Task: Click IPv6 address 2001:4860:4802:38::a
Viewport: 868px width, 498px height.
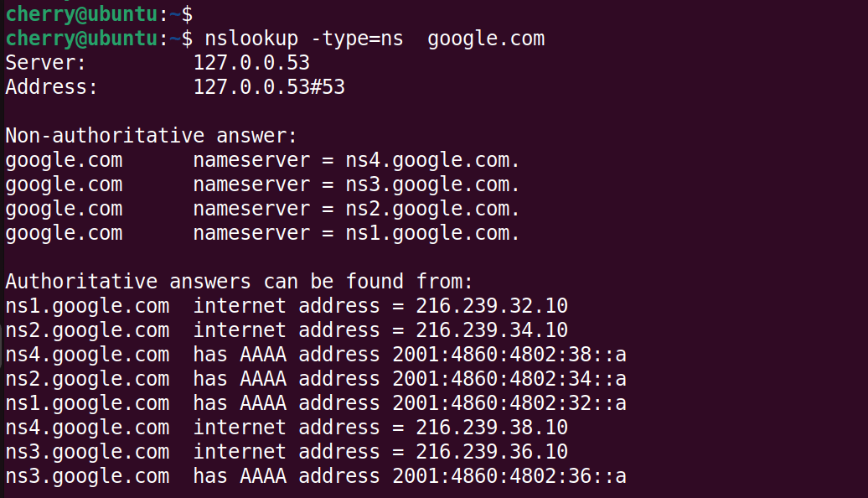Action: click(x=509, y=355)
